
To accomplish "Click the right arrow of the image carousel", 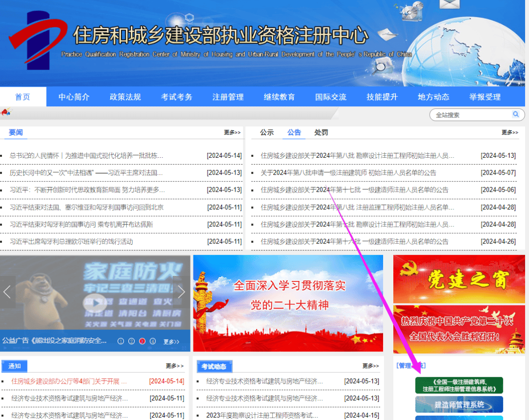I will pyautogui.click(x=181, y=291).
